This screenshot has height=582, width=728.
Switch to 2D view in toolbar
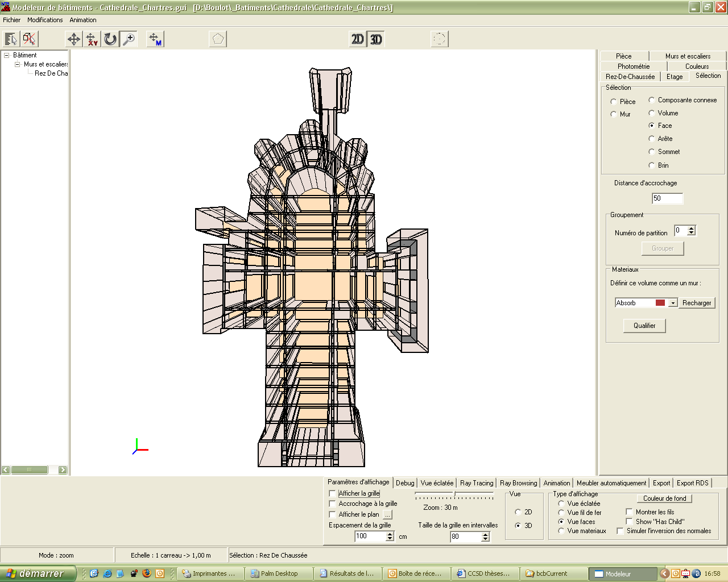(357, 39)
